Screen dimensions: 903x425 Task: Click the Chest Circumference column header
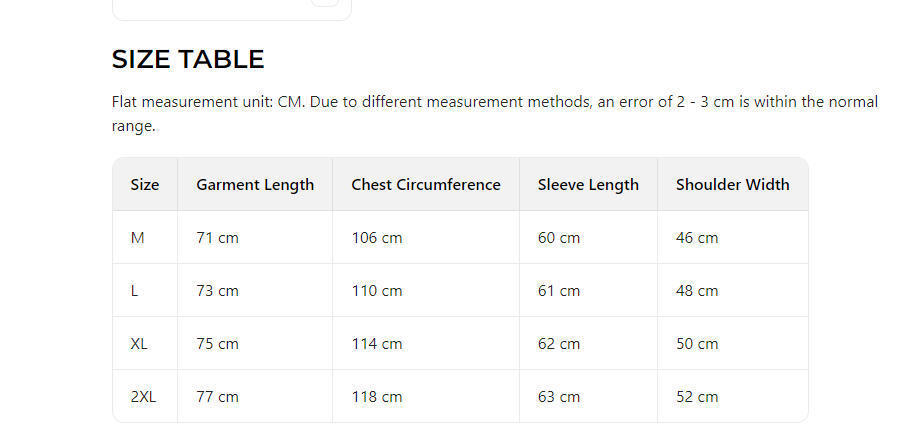pyautogui.click(x=426, y=185)
